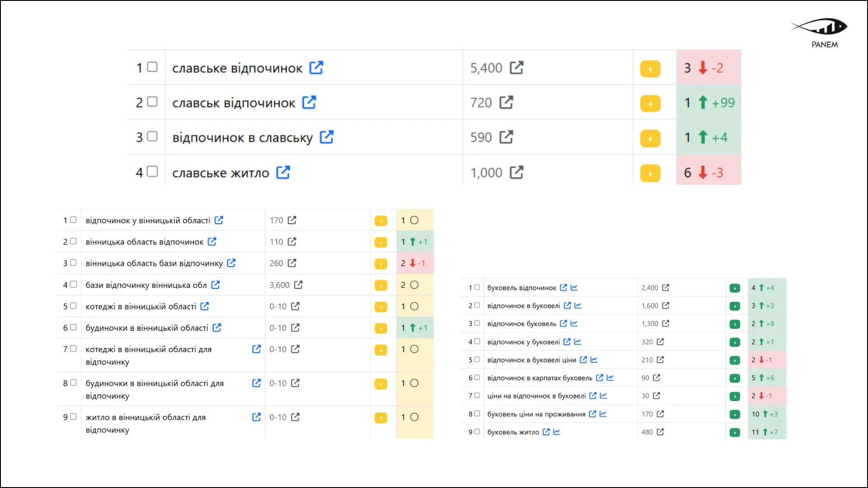868x488 pixels.
Task: Click keyword text відпочинок в карпатах буковель
Action: point(539,378)
